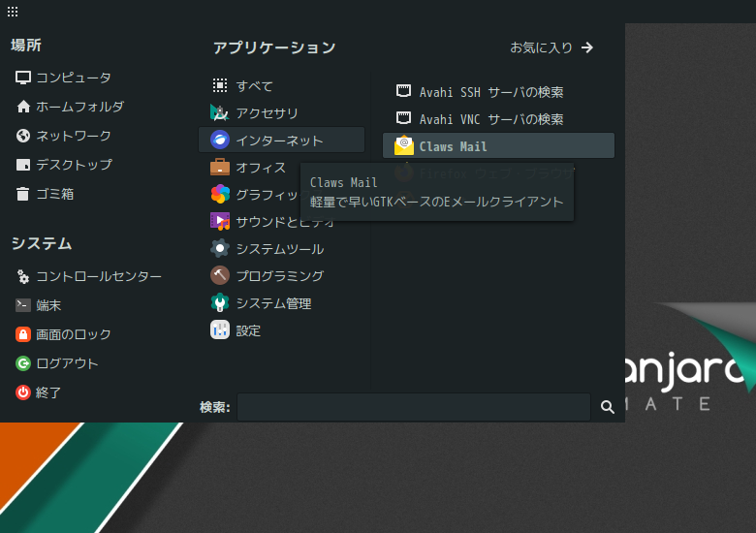Click the green Log Out icon
The height and width of the screenshot is (533, 756).
pos(23,362)
